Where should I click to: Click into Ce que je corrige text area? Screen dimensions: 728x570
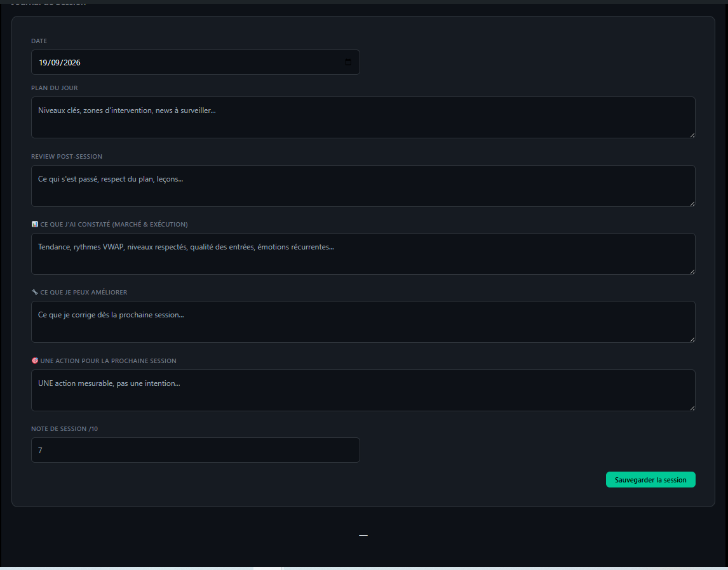coord(363,322)
